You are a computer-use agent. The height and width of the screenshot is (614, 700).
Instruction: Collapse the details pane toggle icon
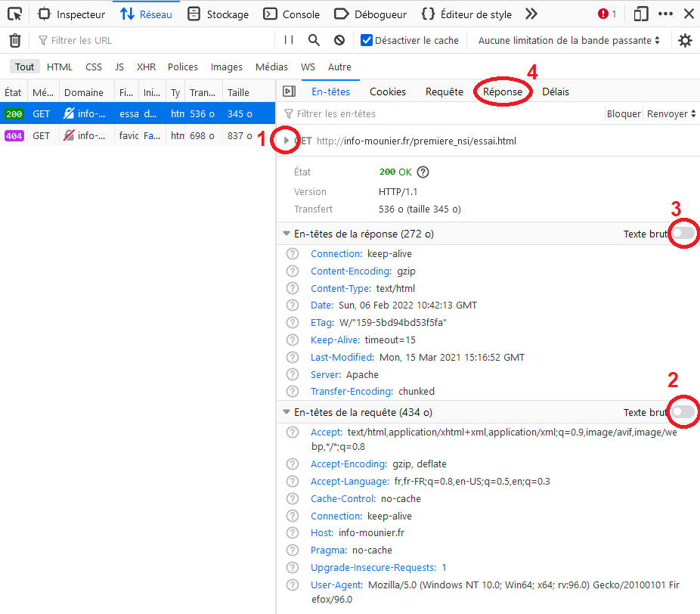(x=289, y=91)
